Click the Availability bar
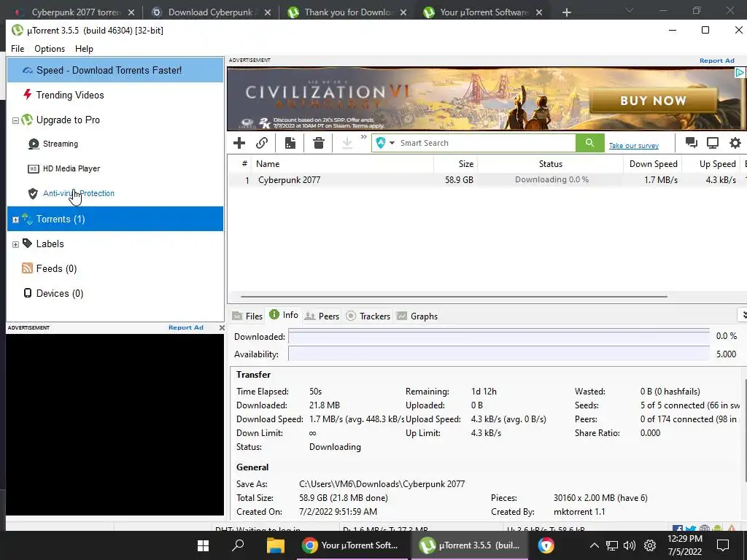Viewport: 747px width, 560px height. click(x=499, y=354)
